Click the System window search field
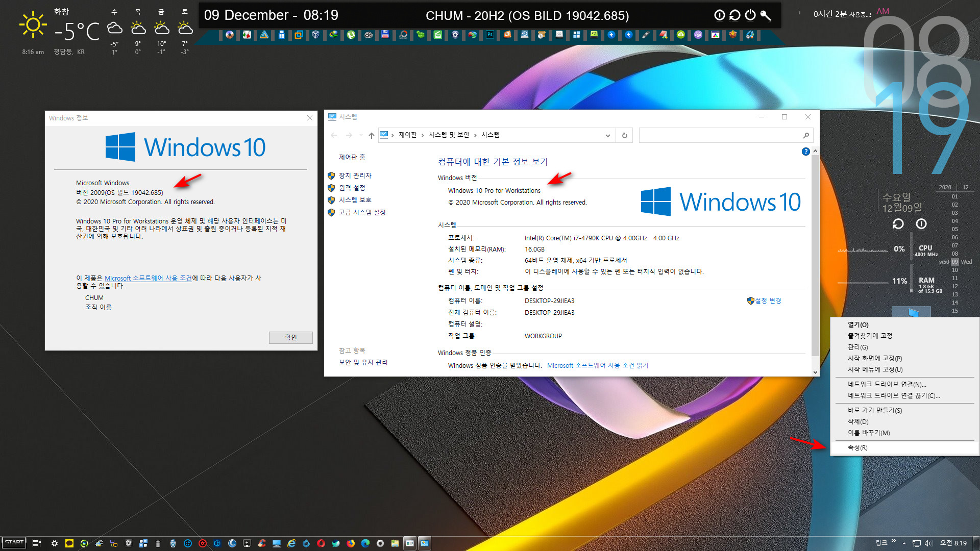Image resolution: width=980 pixels, height=551 pixels. pyautogui.click(x=725, y=135)
